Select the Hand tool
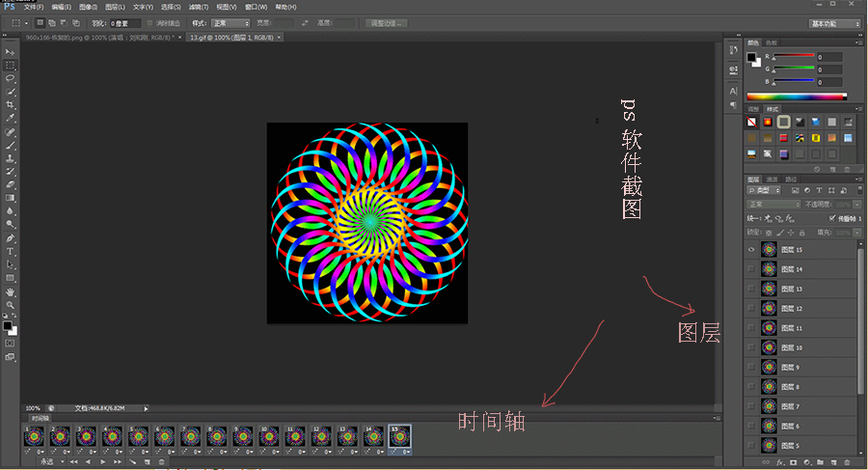 pyautogui.click(x=11, y=291)
